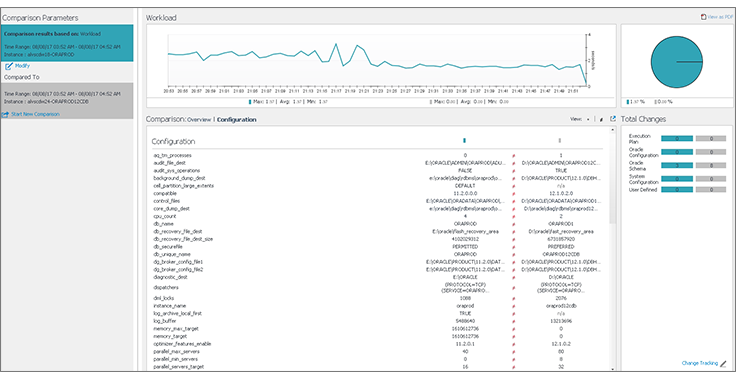Click the not-equal icon on control_files row
The height and width of the screenshot is (378, 736).
pyautogui.click(x=513, y=201)
